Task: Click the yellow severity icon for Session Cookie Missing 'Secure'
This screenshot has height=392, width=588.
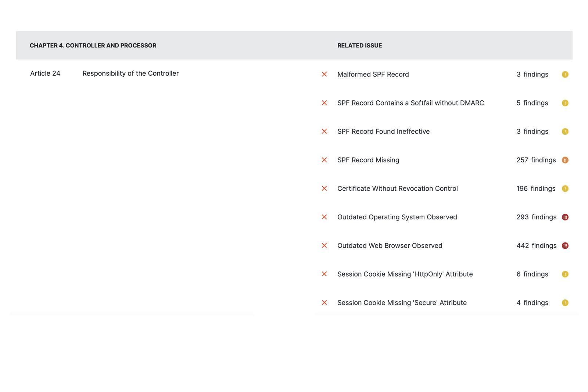Action: point(565,303)
